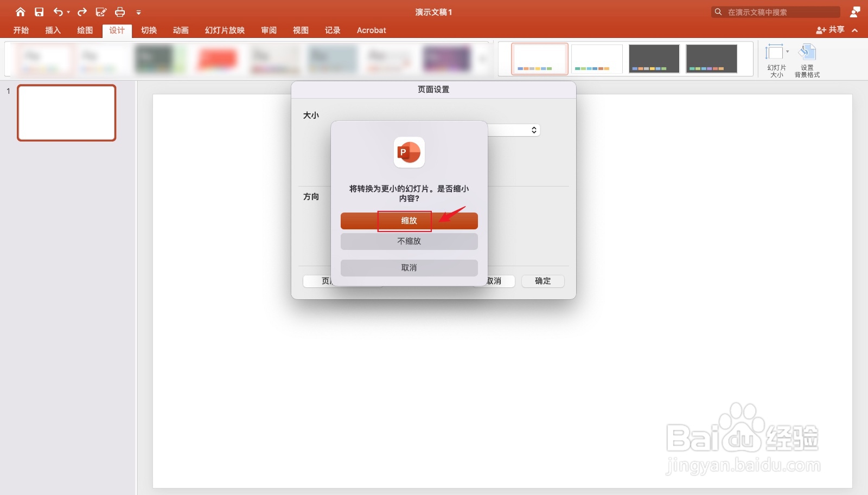Screen dimensions: 868x495
Task: Click the Share button
Action: click(x=830, y=30)
